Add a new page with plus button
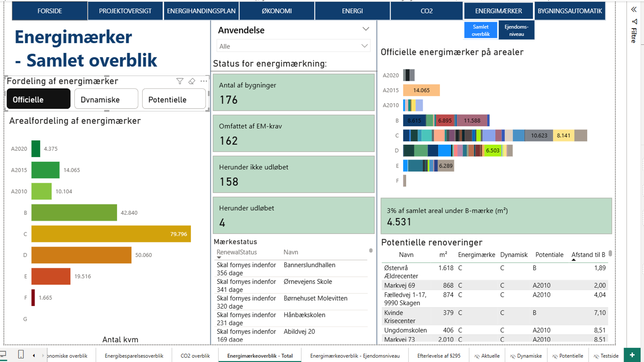 632,355
